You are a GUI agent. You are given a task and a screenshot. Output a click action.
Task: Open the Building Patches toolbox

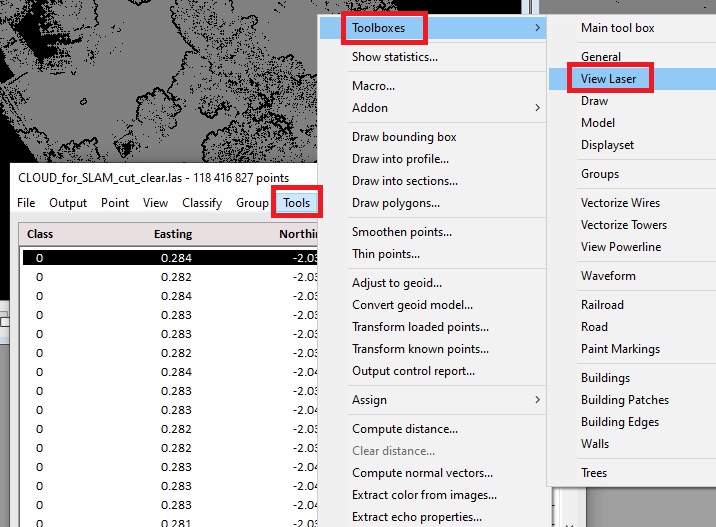[x=625, y=400]
